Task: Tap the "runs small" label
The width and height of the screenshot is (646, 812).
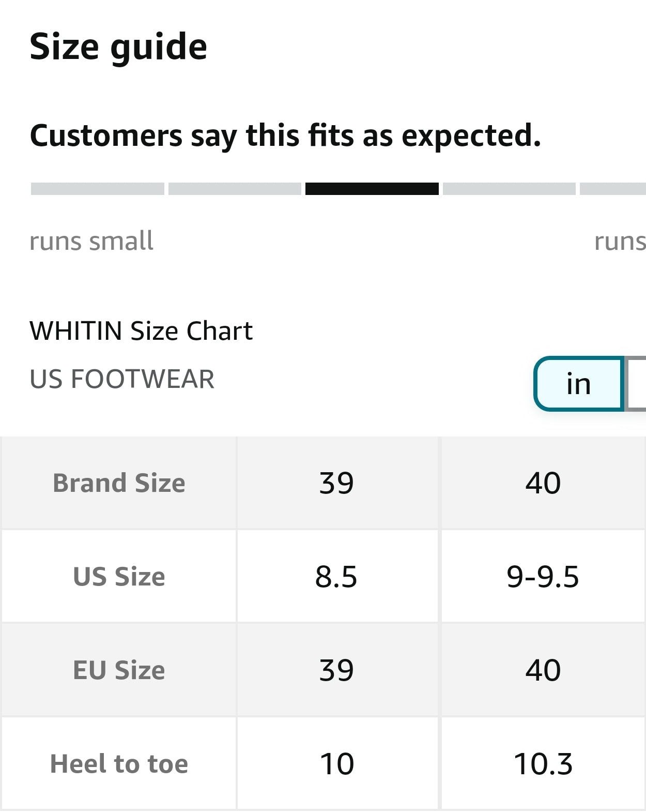Action: point(91,241)
